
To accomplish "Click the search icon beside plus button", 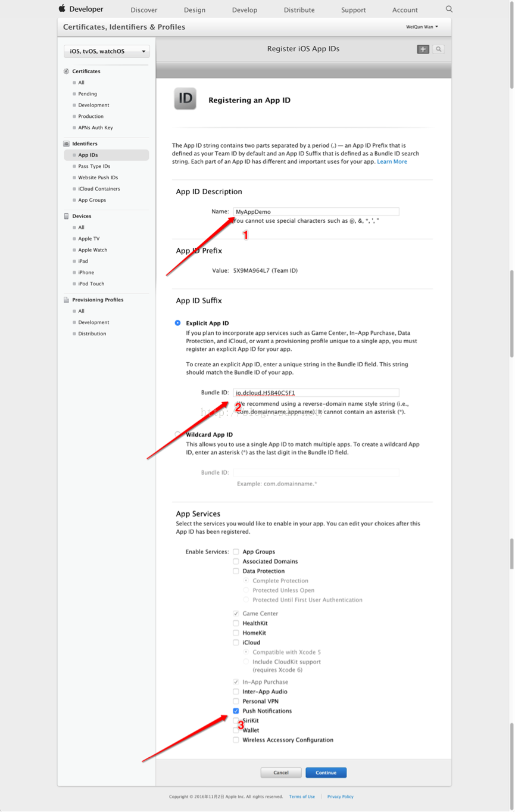I will click(438, 49).
